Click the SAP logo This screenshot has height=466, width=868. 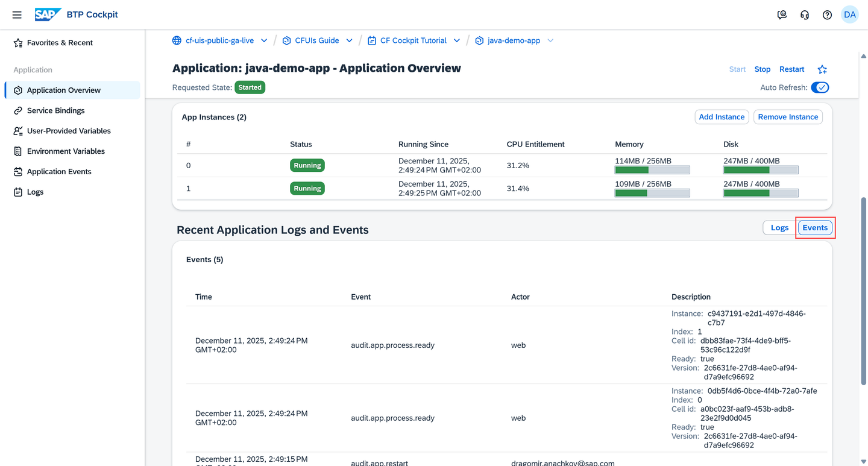click(48, 14)
